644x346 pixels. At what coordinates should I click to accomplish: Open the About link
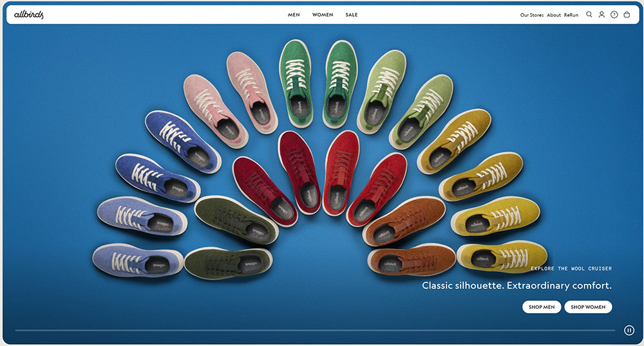tap(554, 15)
